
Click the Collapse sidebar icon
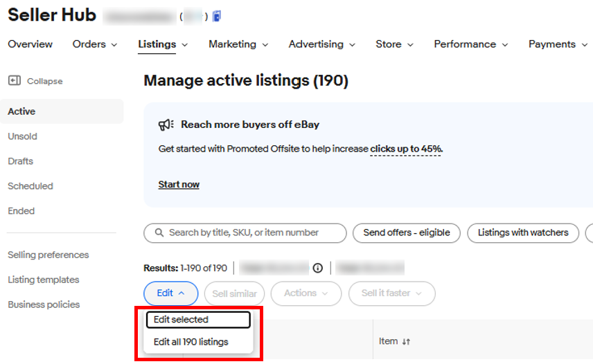(15, 80)
